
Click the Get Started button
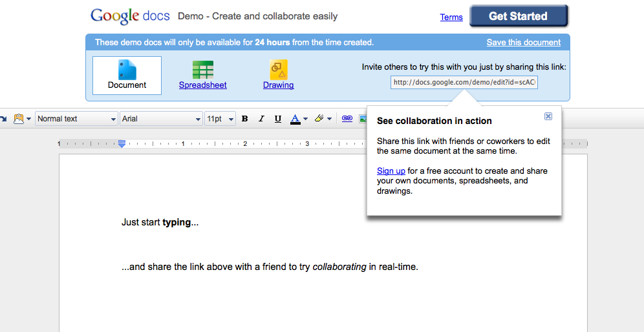point(519,16)
